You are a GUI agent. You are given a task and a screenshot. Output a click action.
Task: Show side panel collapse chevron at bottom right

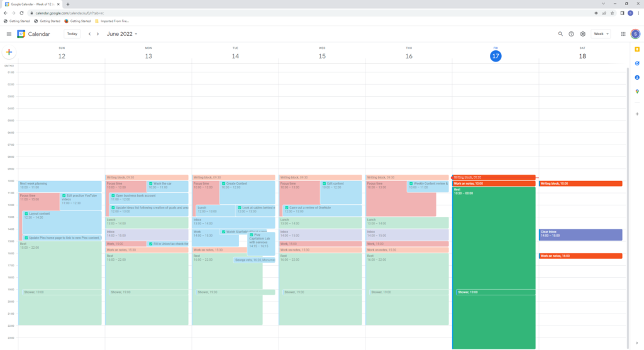[637, 343]
